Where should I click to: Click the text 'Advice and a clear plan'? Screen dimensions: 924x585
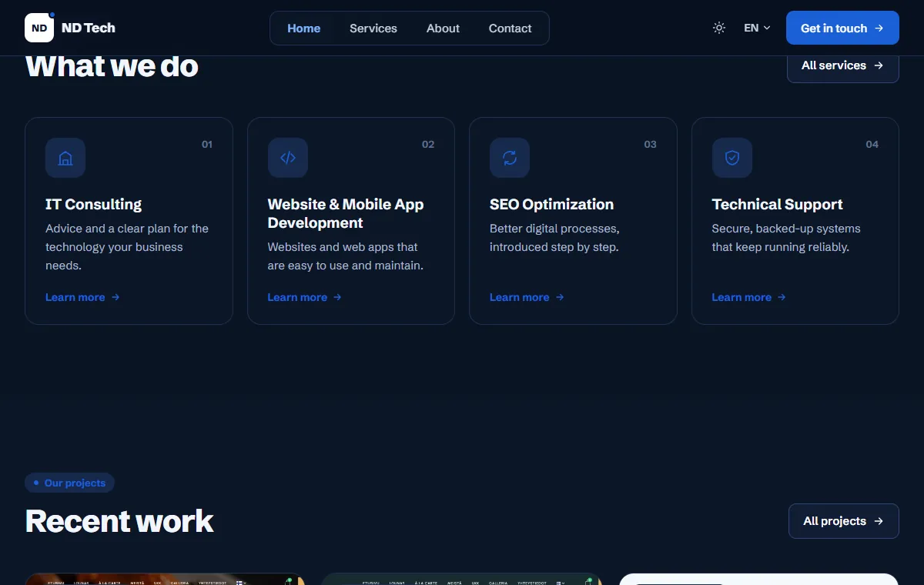point(108,229)
